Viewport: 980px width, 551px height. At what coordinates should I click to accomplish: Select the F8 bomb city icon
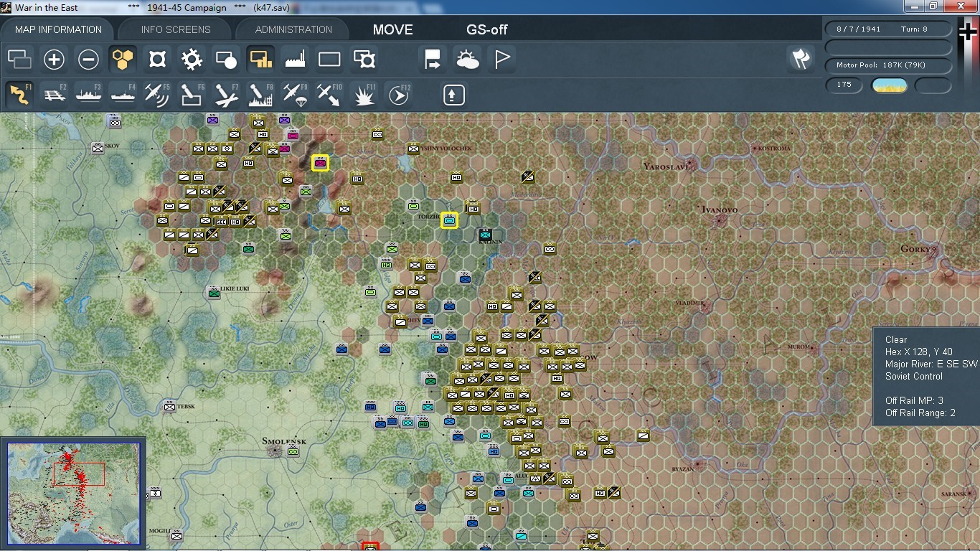pyautogui.click(x=261, y=95)
